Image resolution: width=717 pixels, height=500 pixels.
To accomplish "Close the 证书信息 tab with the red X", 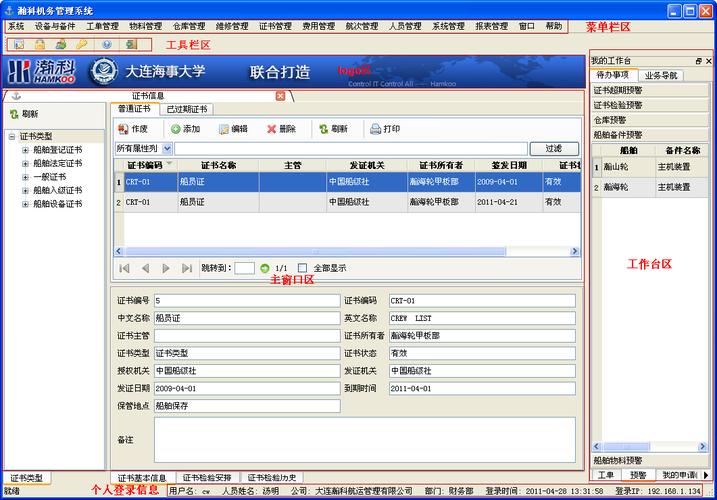I will [x=280, y=96].
